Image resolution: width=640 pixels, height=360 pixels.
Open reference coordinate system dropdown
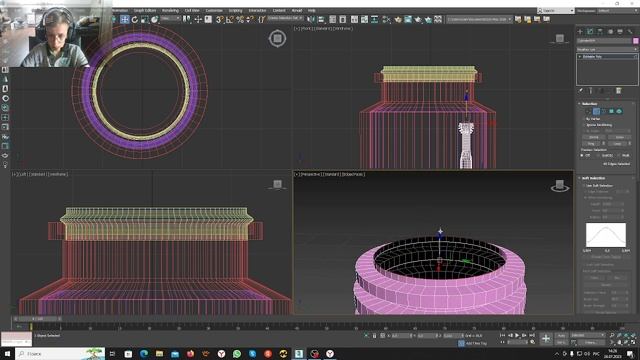[171, 18]
